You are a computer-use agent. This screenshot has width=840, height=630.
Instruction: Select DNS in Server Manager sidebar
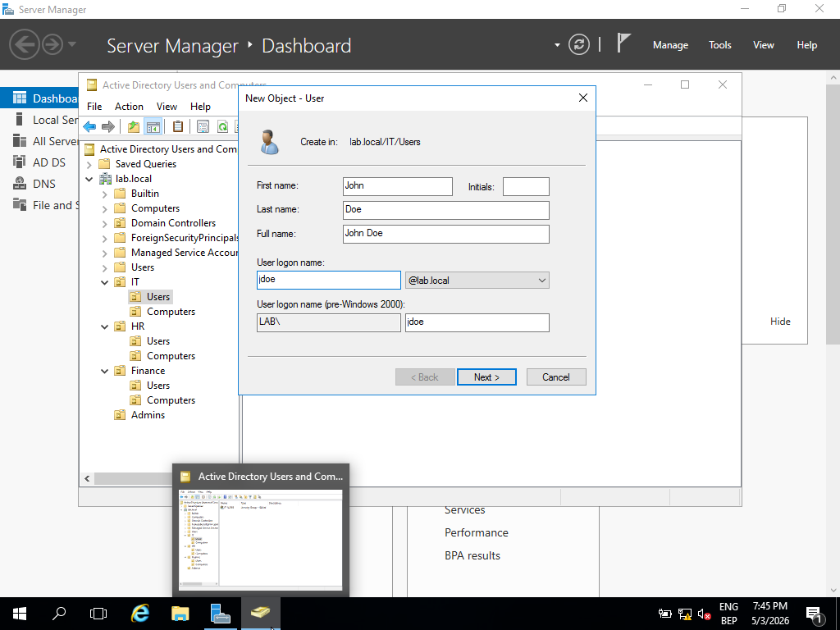(44, 184)
